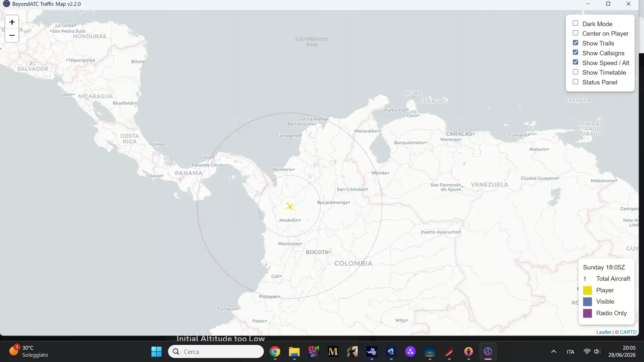Open the red striped wing taskbar icon
This screenshot has height=362, width=644.
click(449, 351)
